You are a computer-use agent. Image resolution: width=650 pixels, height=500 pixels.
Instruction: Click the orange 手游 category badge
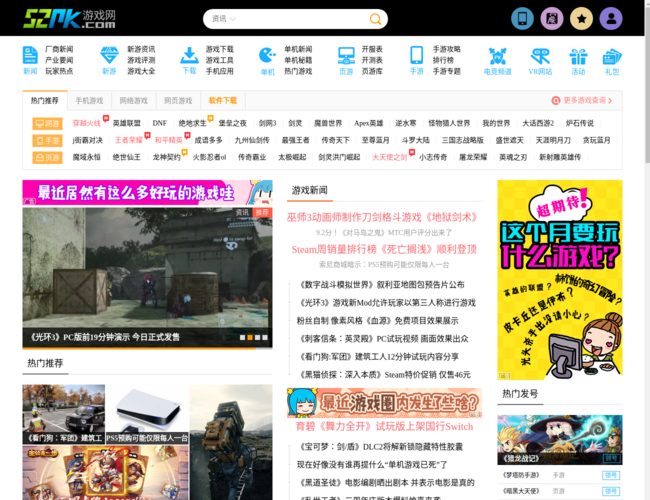point(47,141)
